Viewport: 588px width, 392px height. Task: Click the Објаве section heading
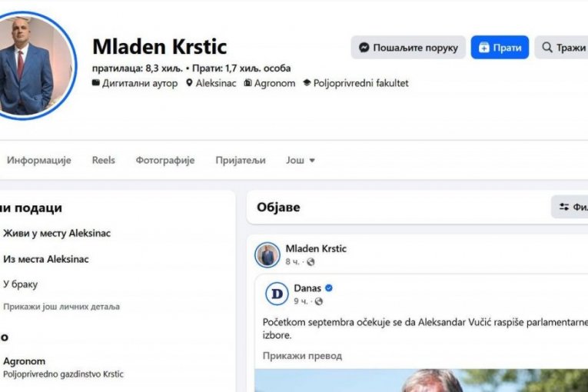click(278, 207)
